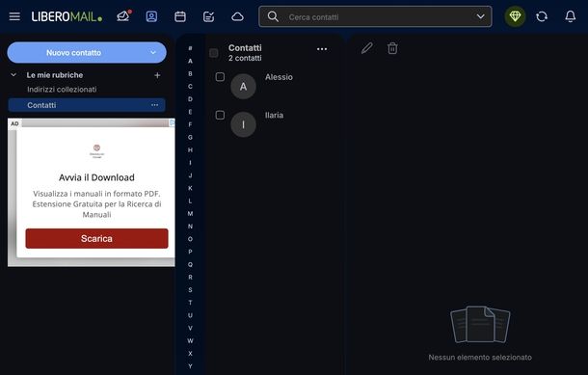588x375 pixels.
Task: Open the notifications bell
Action: 570,16
